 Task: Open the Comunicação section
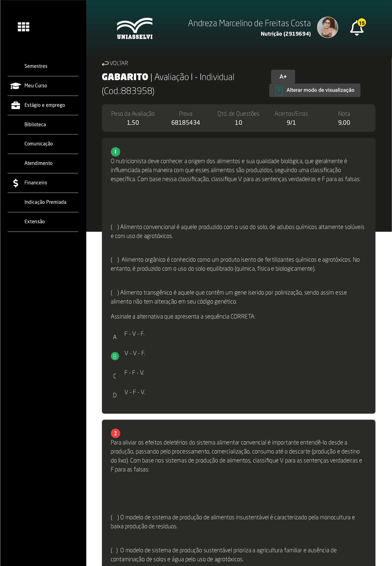[x=39, y=144]
